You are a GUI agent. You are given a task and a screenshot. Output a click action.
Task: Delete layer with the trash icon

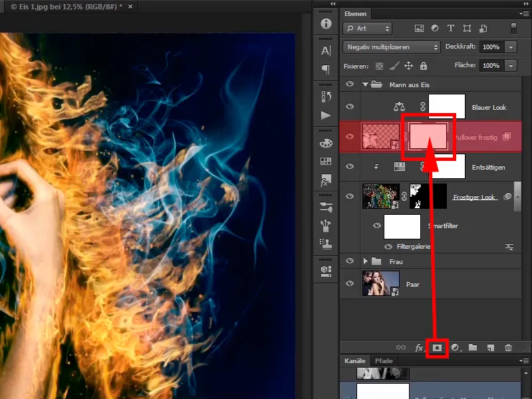pyautogui.click(x=508, y=347)
